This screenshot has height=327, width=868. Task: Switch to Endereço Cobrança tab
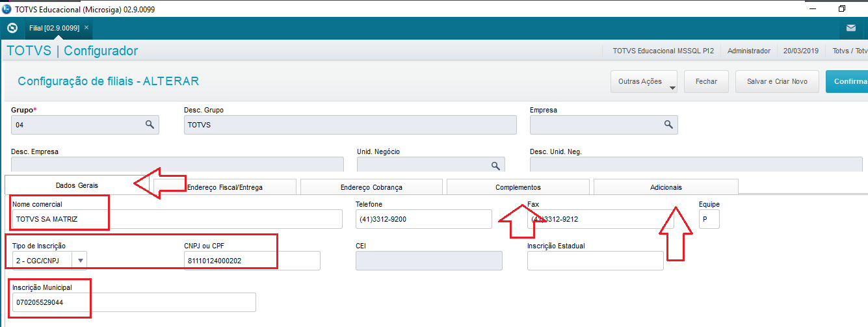(371, 187)
